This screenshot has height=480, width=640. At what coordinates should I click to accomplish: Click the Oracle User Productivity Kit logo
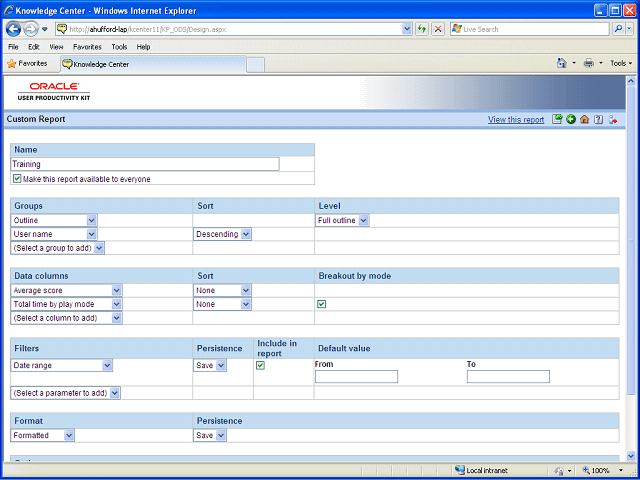pos(54,91)
